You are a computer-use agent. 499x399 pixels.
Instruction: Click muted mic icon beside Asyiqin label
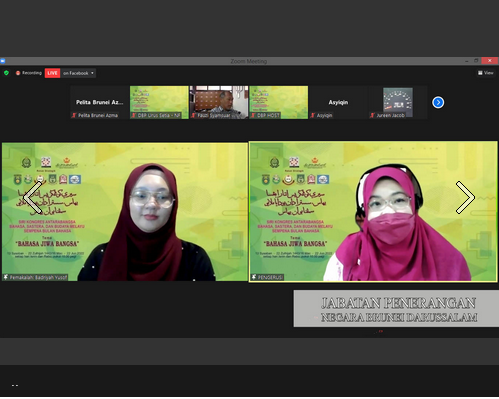(x=313, y=115)
